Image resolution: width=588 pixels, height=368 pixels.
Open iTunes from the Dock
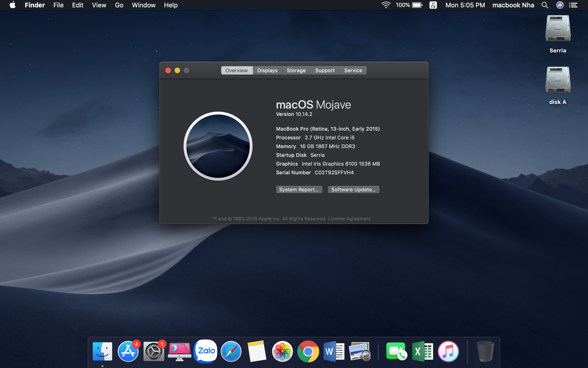tap(448, 351)
